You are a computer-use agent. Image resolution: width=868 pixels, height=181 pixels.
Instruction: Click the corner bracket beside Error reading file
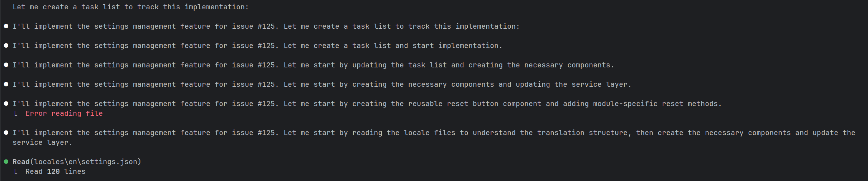[15, 114]
